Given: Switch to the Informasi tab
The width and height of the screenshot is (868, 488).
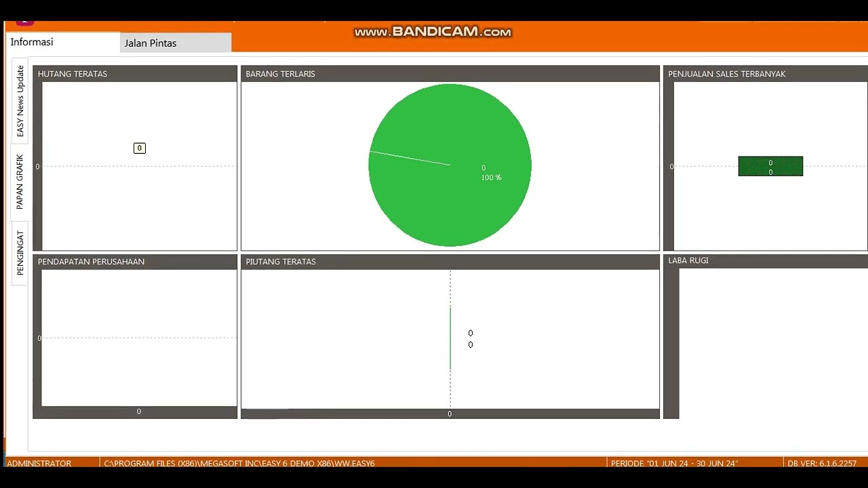Looking at the screenshot, I should pos(62,42).
